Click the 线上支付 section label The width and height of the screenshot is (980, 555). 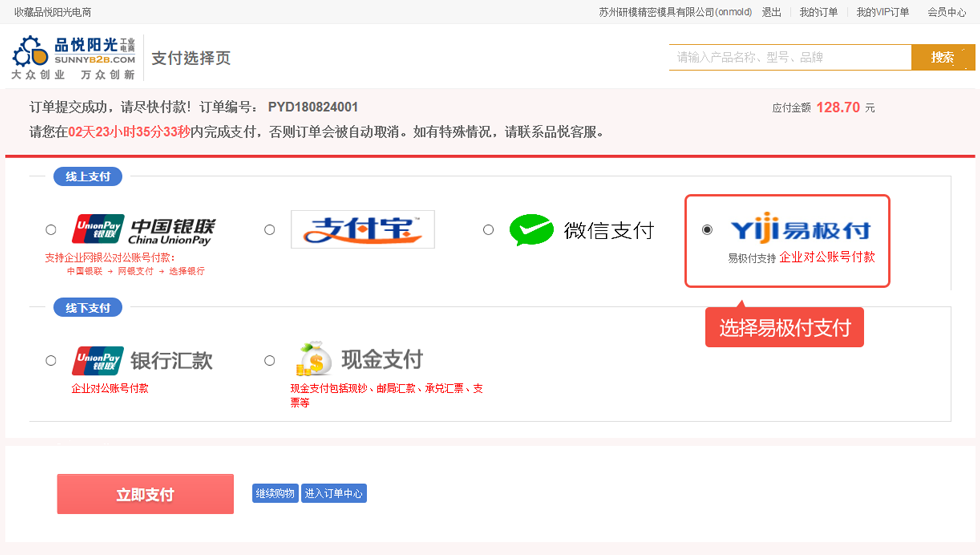click(x=88, y=176)
